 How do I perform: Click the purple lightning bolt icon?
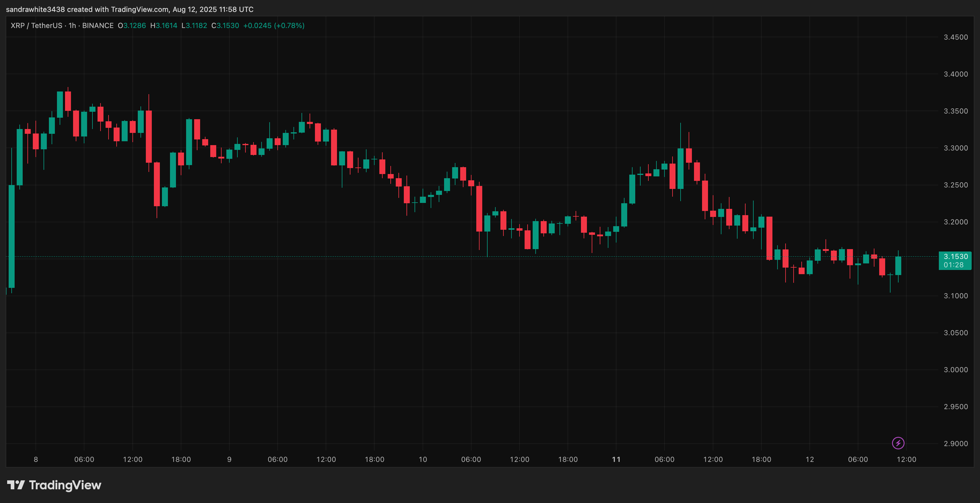point(898,443)
